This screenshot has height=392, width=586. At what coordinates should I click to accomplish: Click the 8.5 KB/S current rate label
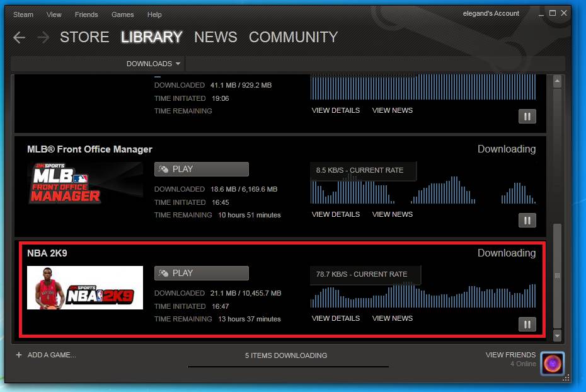point(360,170)
